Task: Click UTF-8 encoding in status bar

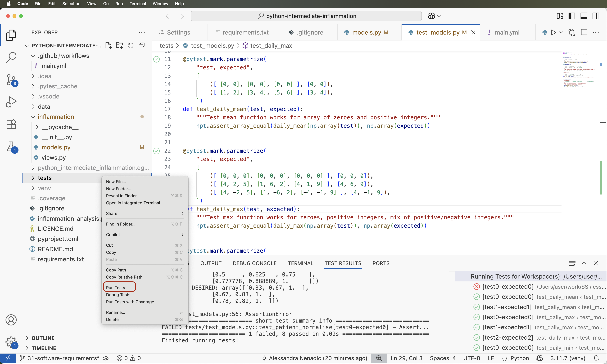Action: point(471,358)
